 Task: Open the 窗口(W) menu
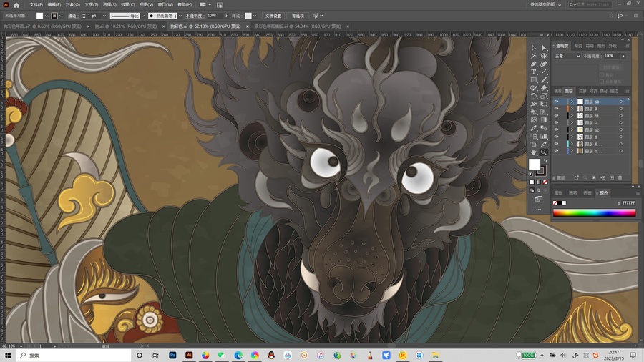click(x=165, y=5)
